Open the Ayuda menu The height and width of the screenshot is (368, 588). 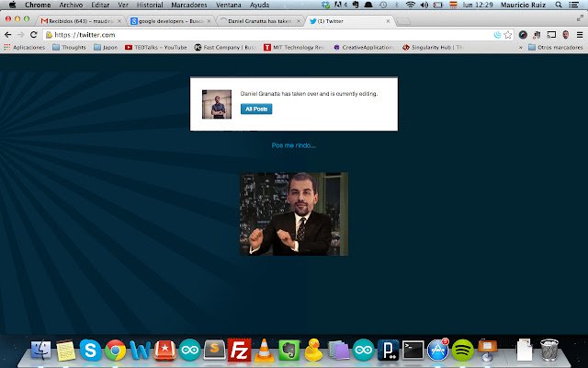(x=259, y=5)
